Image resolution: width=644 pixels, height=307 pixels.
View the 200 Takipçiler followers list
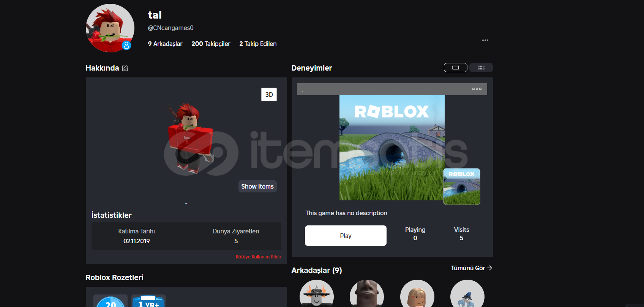point(211,44)
